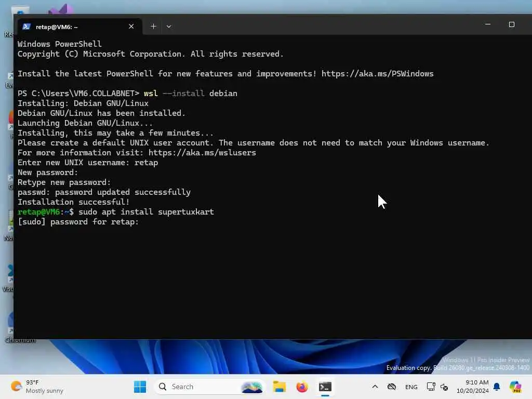This screenshot has width=532, height=399.
Task: Click the muted volume tray icon
Action: coord(444,387)
